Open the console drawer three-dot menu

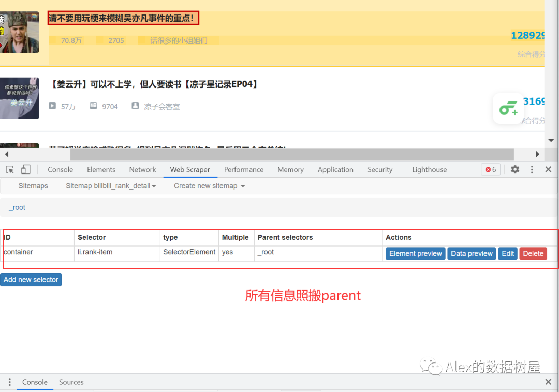[x=9, y=382]
